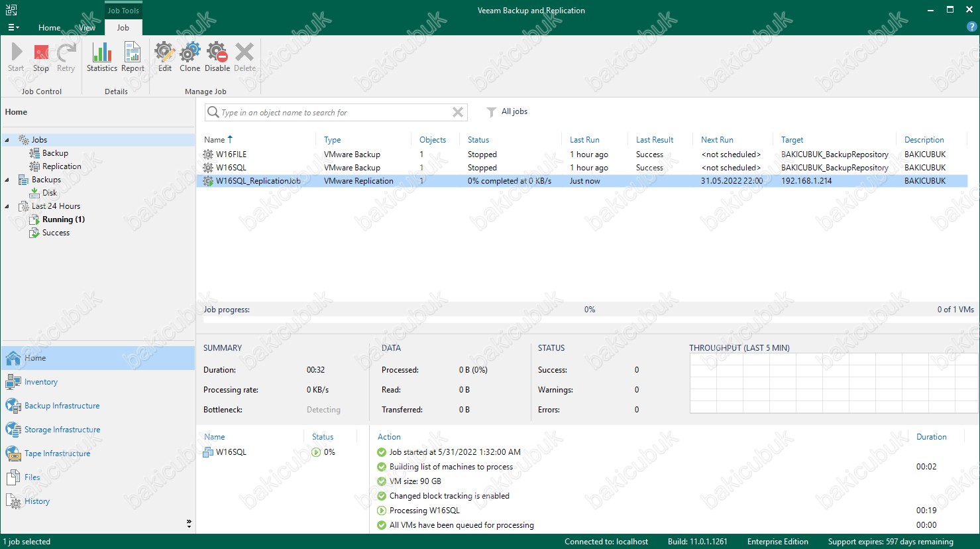Click the Job Tools contextual tab
The height and width of the screenshot is (549, 980).
point(123,11)
